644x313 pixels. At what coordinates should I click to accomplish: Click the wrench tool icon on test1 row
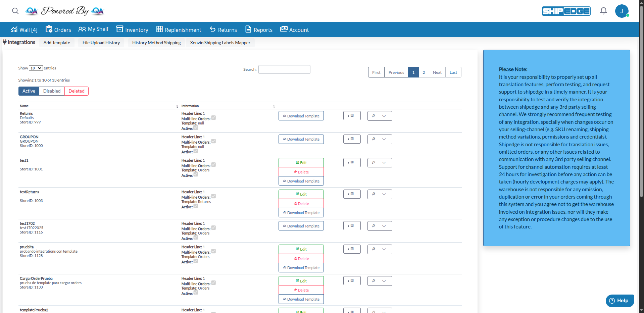coord(374,163)
